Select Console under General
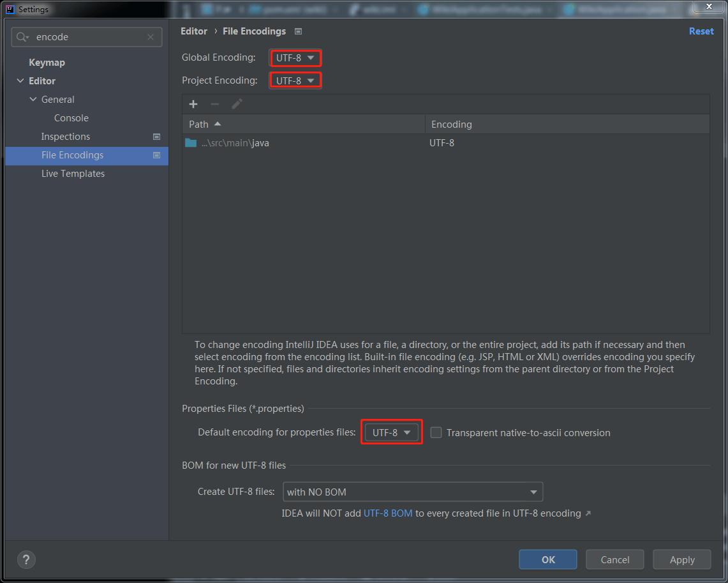The image size is (728, 583). click(71, 118)
